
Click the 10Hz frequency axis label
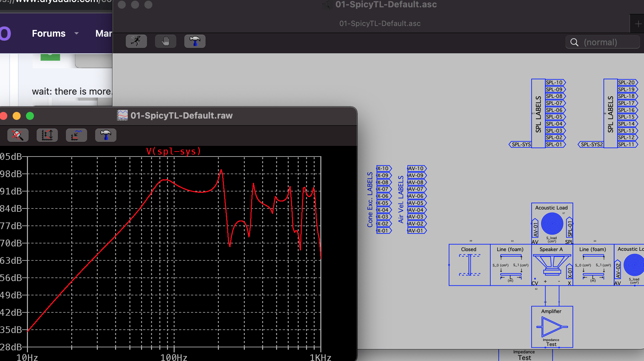tap(27, 358)
